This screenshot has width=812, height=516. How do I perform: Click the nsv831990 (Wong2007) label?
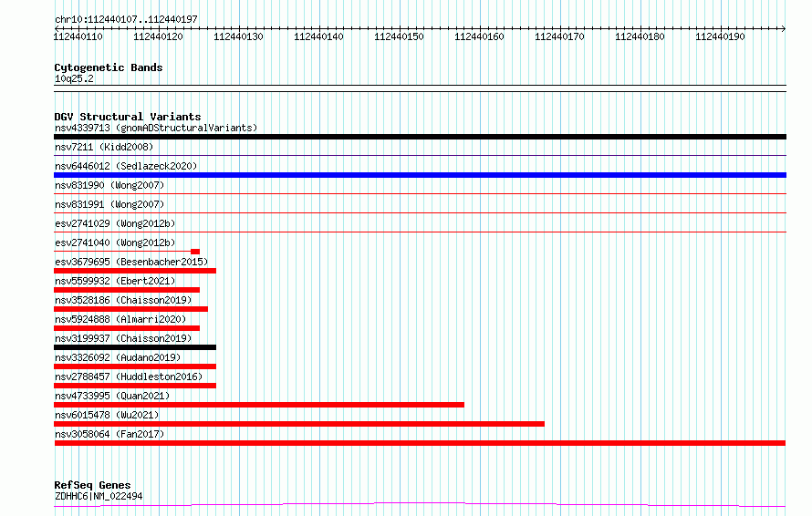pos(109,185)
